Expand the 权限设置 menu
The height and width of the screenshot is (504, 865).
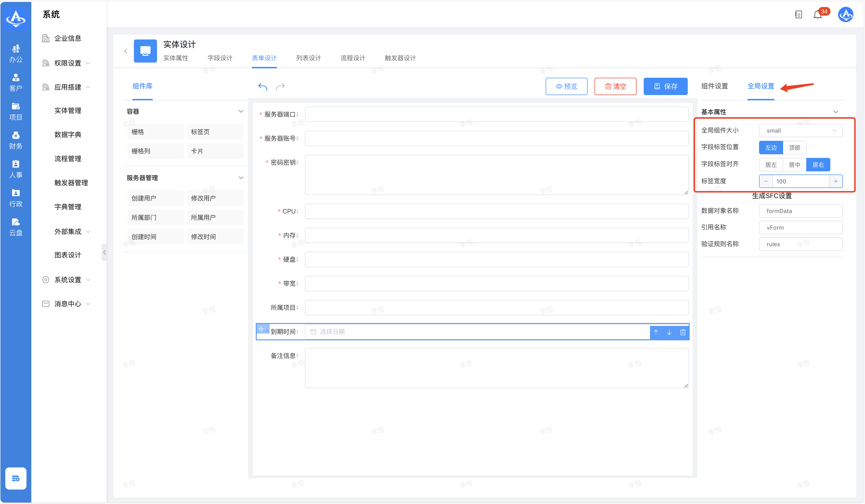pyautogui.click(x=68, y=63)
